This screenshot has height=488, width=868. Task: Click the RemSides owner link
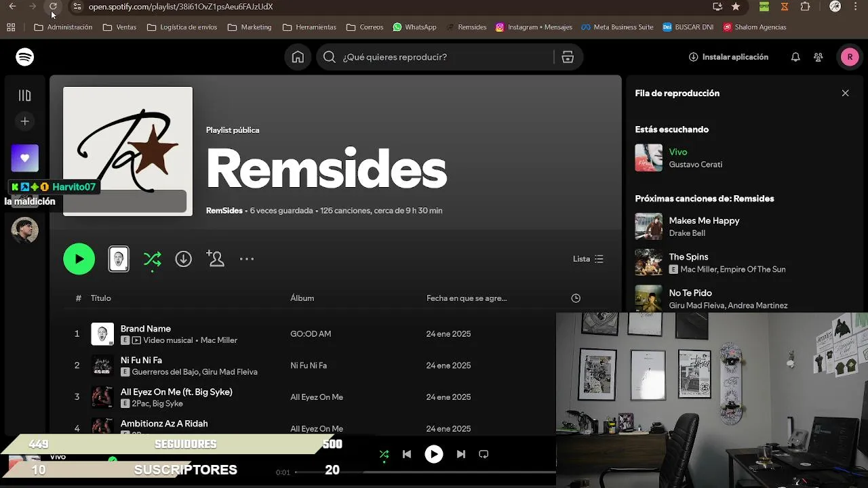(224, 211)
